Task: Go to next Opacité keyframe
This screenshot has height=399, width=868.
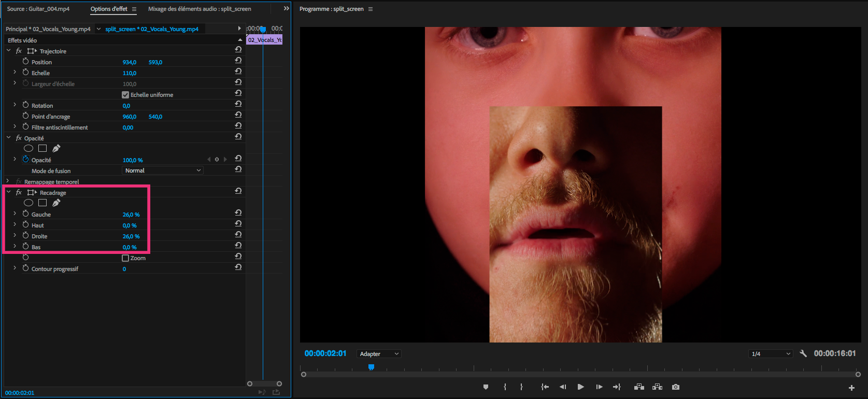Action: pyautogui.click(x=225, y=160)
